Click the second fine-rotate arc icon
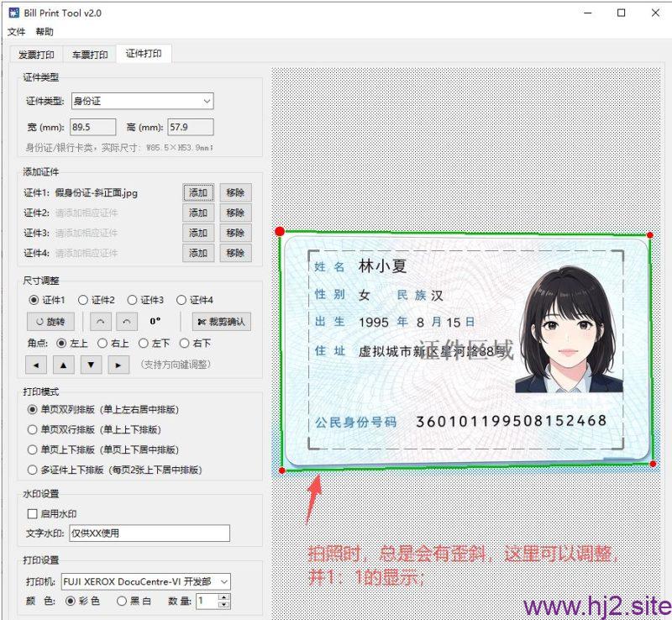Screen dimensions: 672x620 [x=127, y=322]
